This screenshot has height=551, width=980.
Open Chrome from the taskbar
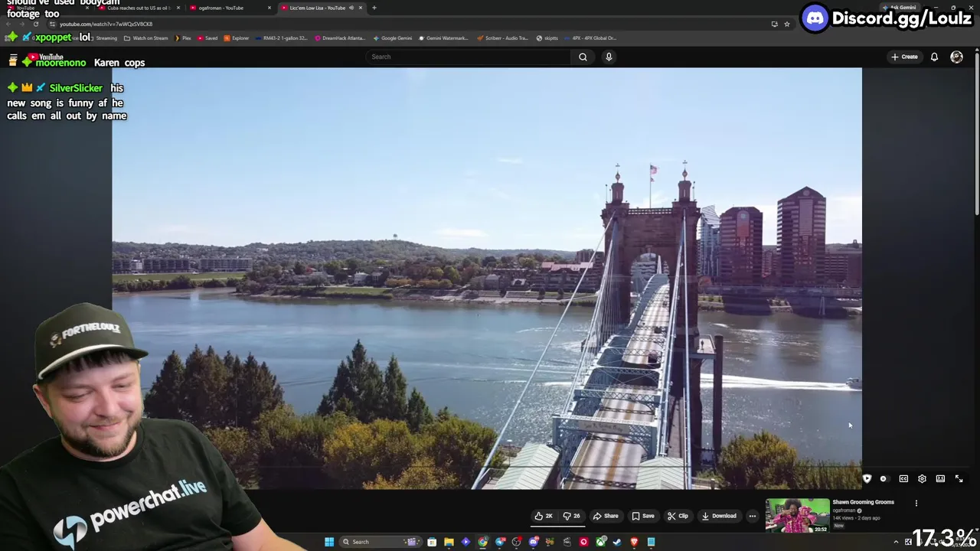[x=482, y=542]
